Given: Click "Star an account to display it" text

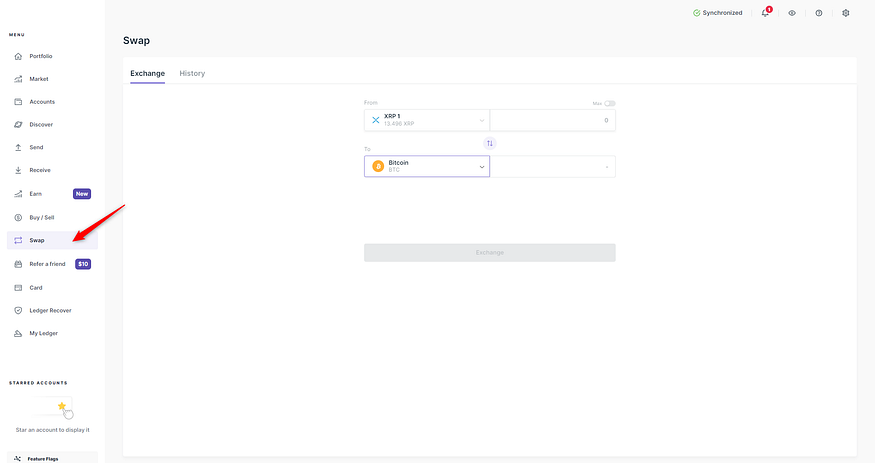Looking at the screenshot, I should coord(52,430).
